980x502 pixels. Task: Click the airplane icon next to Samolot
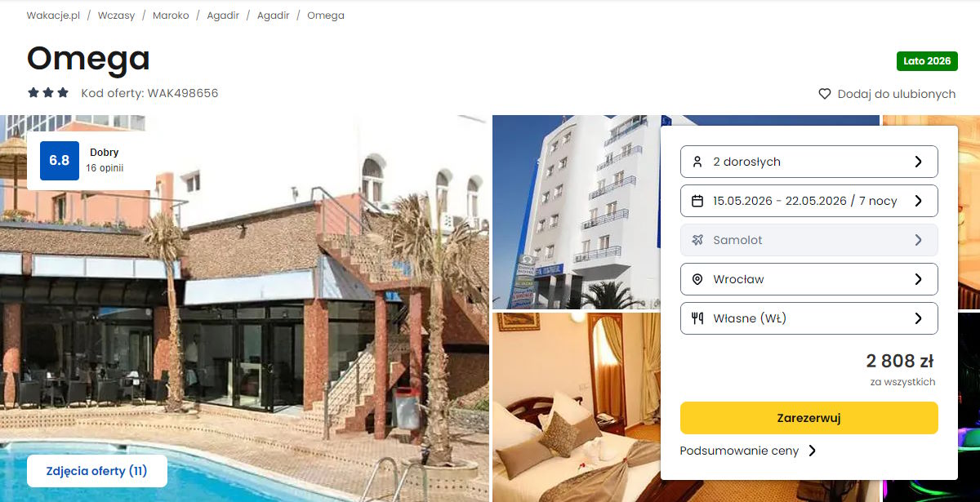point(697,240)
